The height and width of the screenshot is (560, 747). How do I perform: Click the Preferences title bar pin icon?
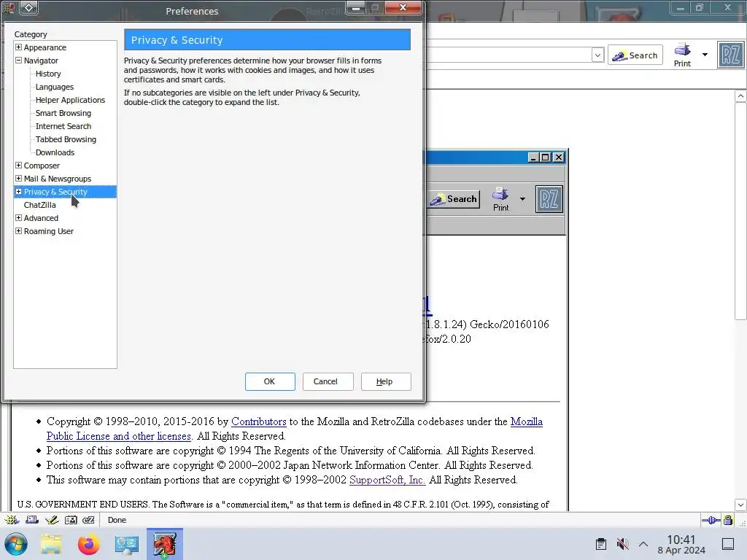pyautogui.click(x=28, y=7)
